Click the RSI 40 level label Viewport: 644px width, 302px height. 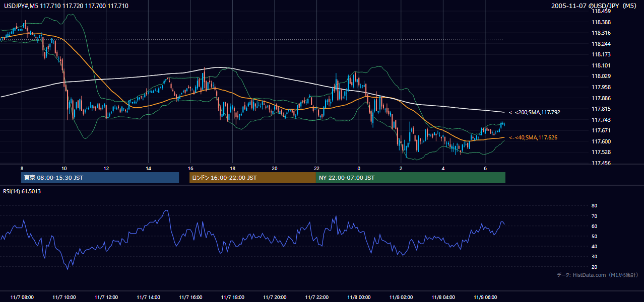pyautogui.click(x=594, y=247)
